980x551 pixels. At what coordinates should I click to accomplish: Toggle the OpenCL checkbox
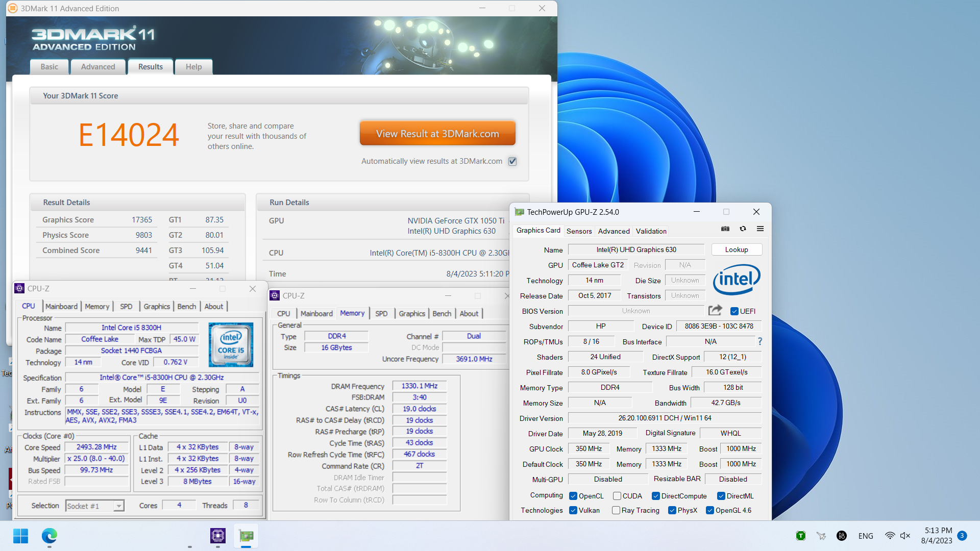pyautogui.click(x=573, y=496)
